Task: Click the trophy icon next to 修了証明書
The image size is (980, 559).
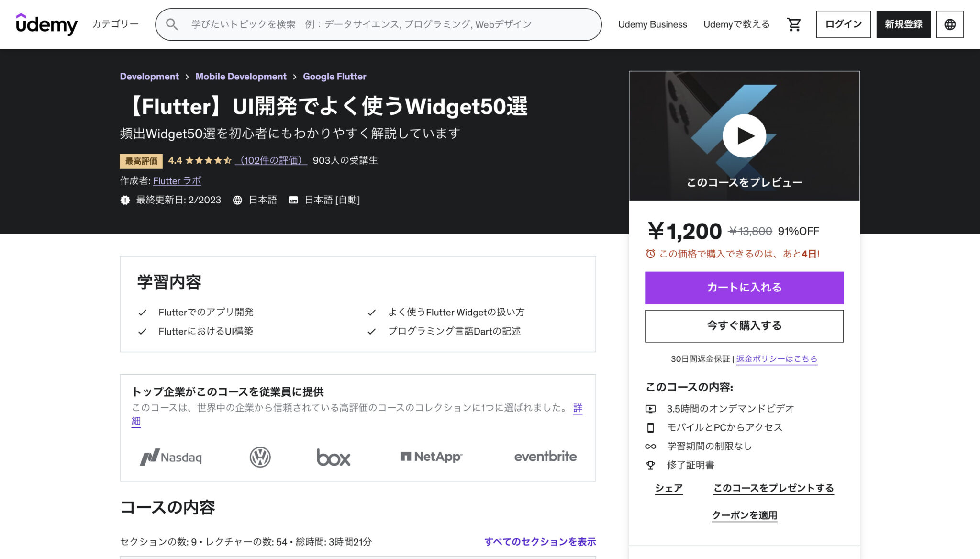Action: pyautogui.click(x=650, y=464)
